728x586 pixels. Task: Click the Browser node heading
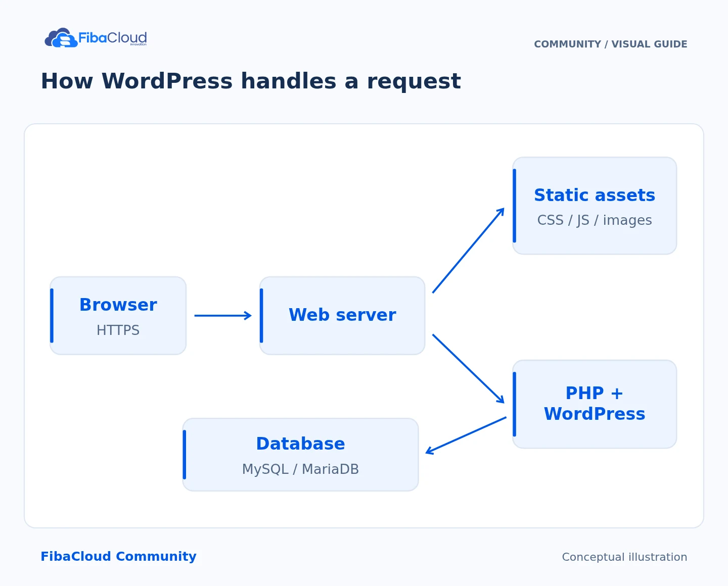tap(118, 305)
